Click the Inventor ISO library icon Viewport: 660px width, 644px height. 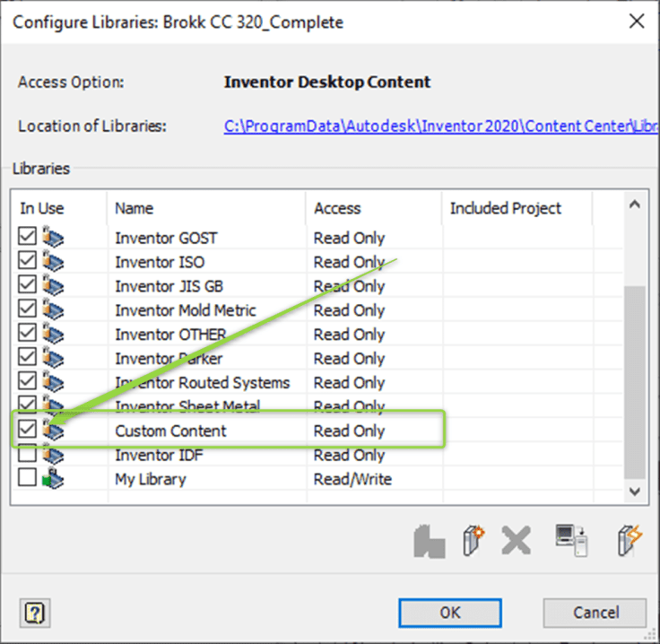(x=53, y=261)
